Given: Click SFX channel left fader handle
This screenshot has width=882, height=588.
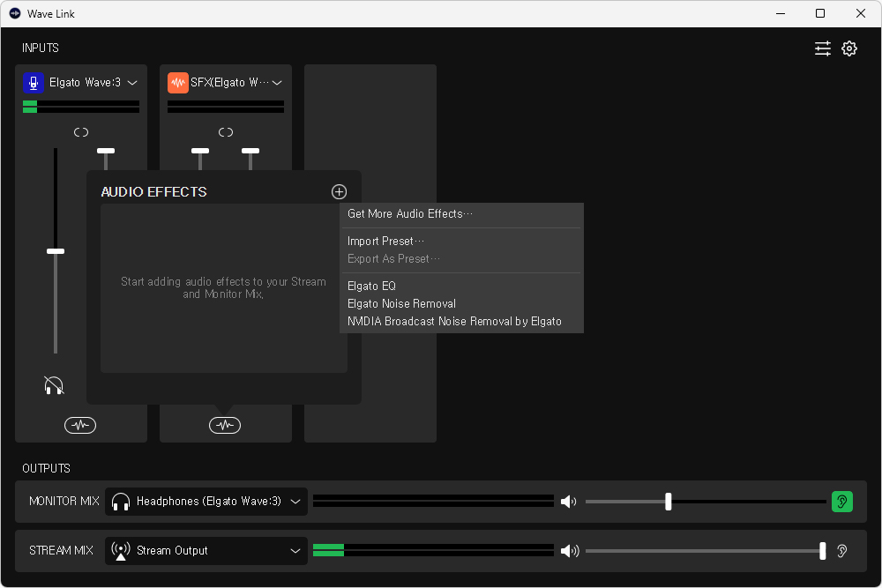Looking at the screenshot, I should [x=200, y=151].
